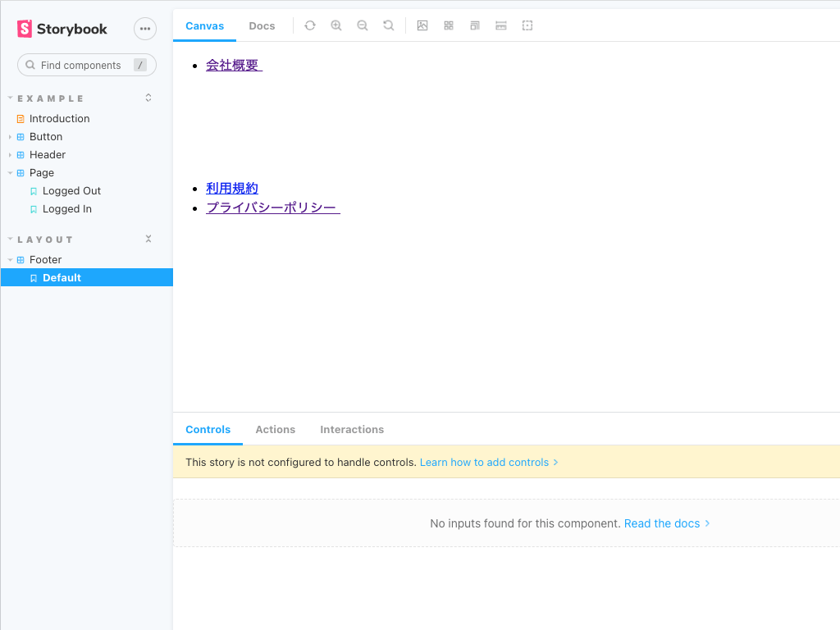This screenshot has height=630, width=840.
Task: Open the viewport size selector
Action: pos(475,25)
